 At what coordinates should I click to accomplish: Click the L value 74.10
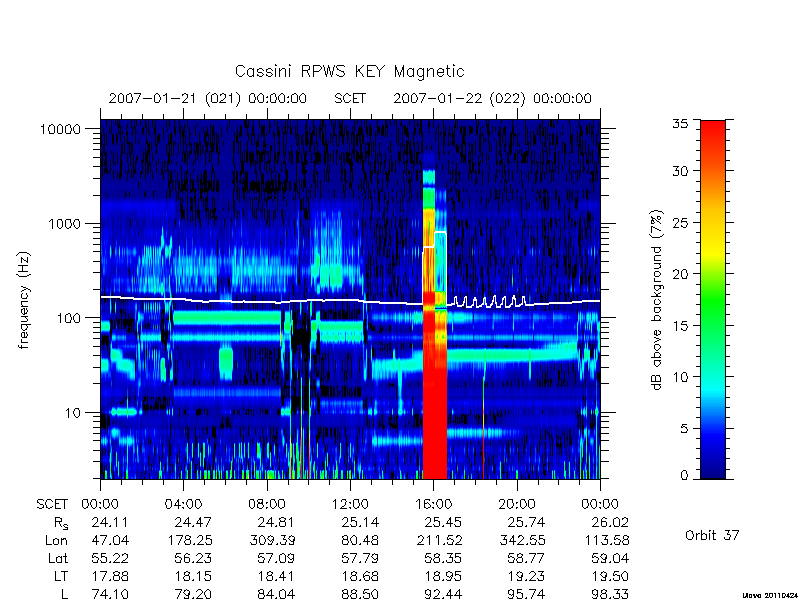110,594
